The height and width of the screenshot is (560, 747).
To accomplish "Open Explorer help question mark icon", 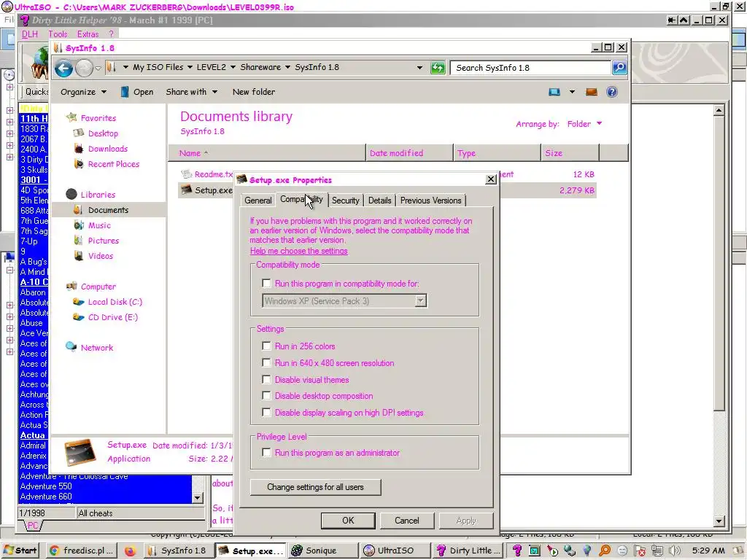I will tap(612, 92).
